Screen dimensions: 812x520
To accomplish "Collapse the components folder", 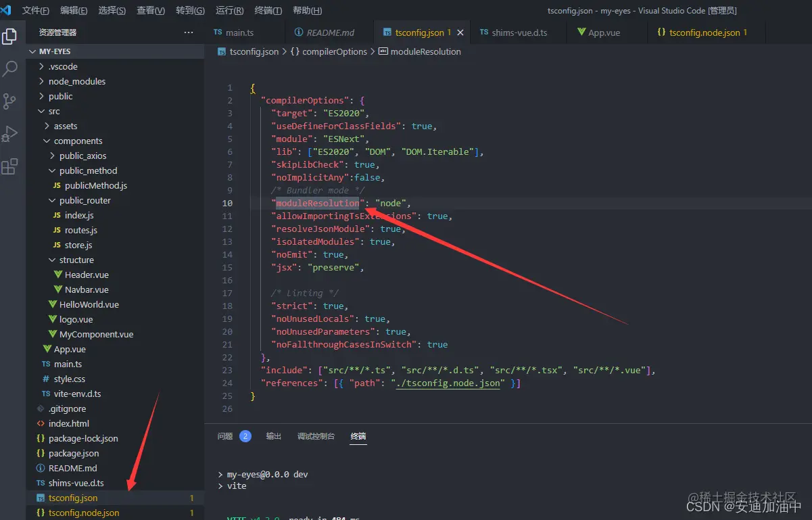I will [x=115, y=141].
